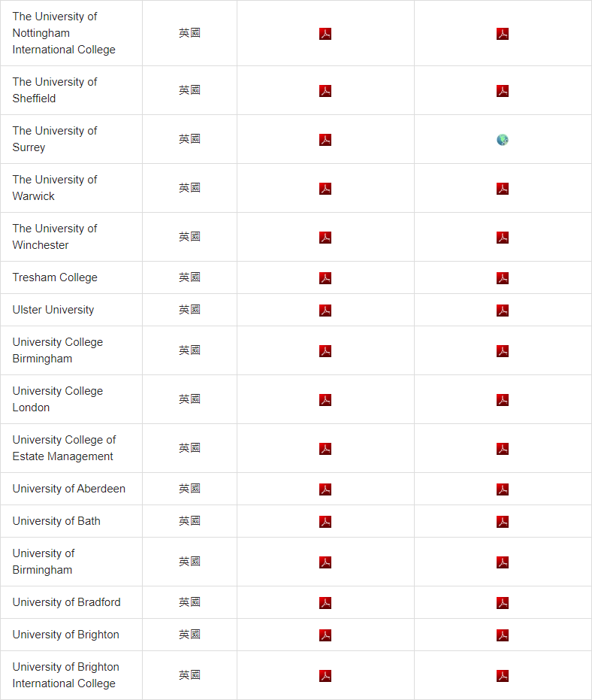Open second PDF for Brighton International College
Viewport: 592px width, 700px height.
coord(503,676)
